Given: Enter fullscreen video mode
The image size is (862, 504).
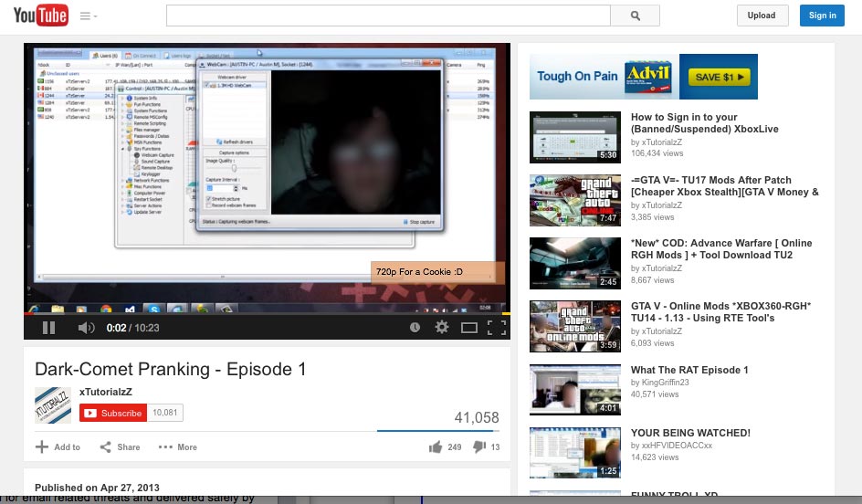Looking at the screenshot, I should pos(496,328).
